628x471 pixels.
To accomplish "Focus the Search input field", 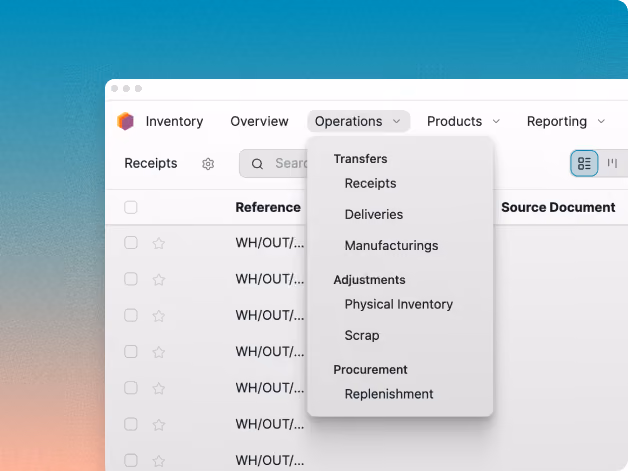I will pyautogui.click(x=274, y=163).
